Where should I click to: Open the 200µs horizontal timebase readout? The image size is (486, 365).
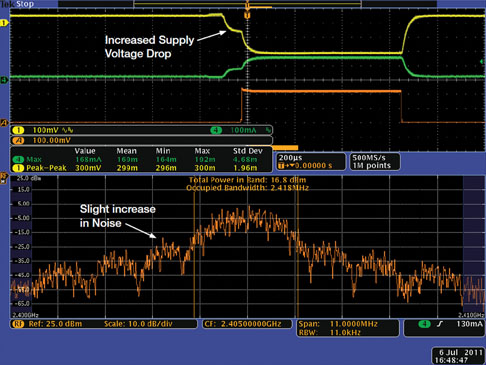[x=311, y=162]
